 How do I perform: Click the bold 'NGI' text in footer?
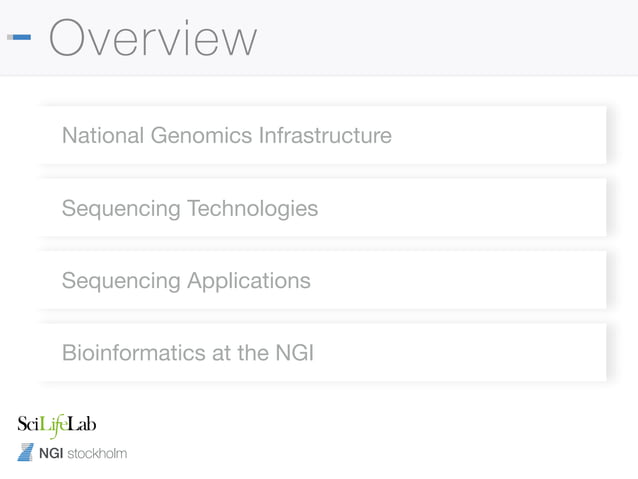point(51,454)
